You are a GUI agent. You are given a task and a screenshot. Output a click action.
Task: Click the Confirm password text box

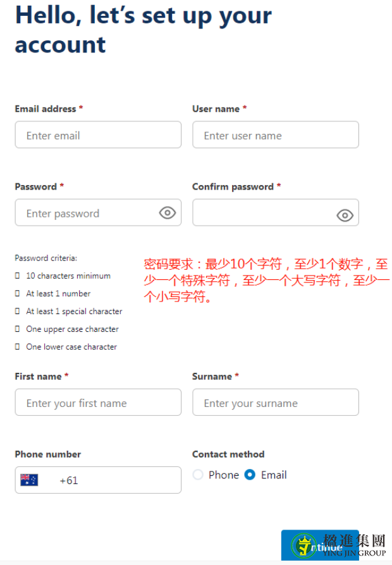click(x=276, y=212)
